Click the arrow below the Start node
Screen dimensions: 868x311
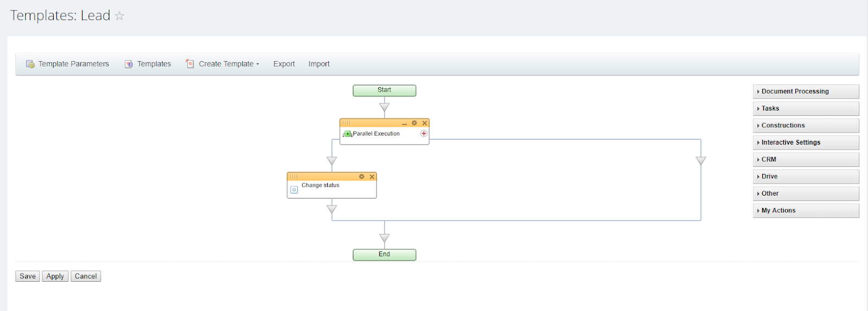point(385,107)
